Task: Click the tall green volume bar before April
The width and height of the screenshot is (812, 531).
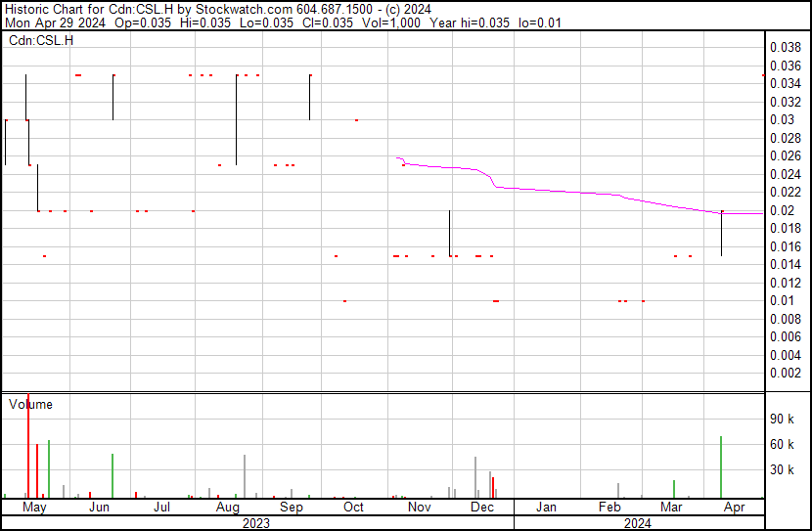Action: [721, 467]
